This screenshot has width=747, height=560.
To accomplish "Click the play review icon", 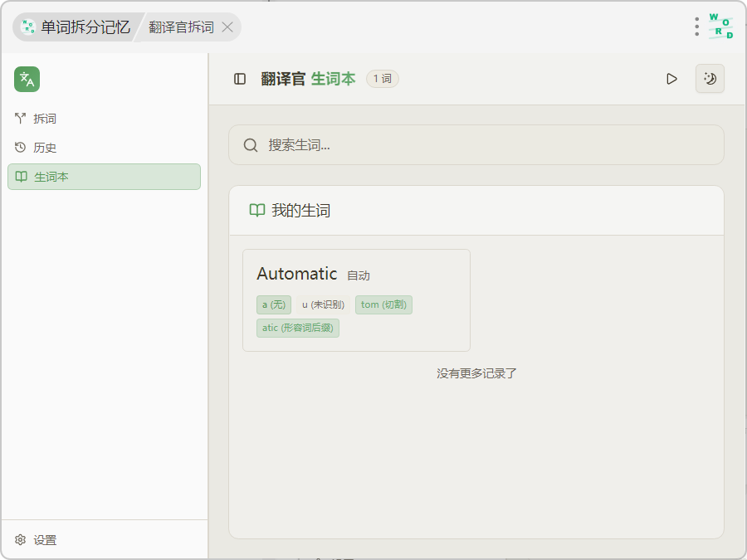I will coord(672,79).
